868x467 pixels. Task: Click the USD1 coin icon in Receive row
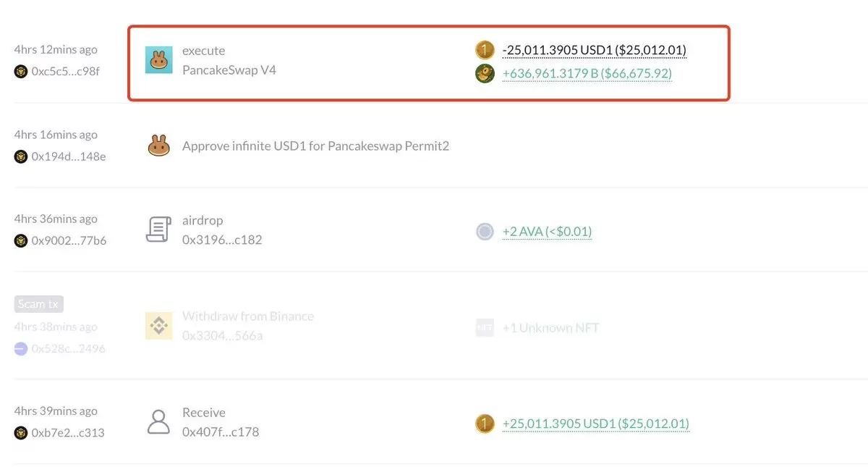485,424
